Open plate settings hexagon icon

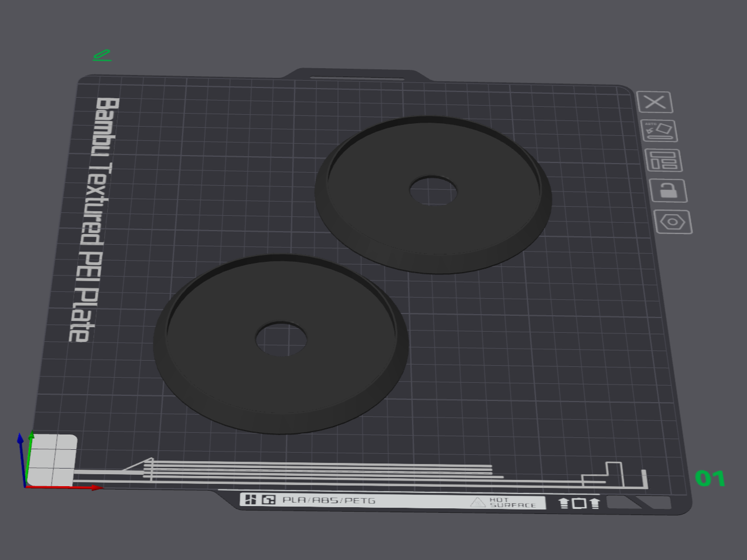coord(673,222)
